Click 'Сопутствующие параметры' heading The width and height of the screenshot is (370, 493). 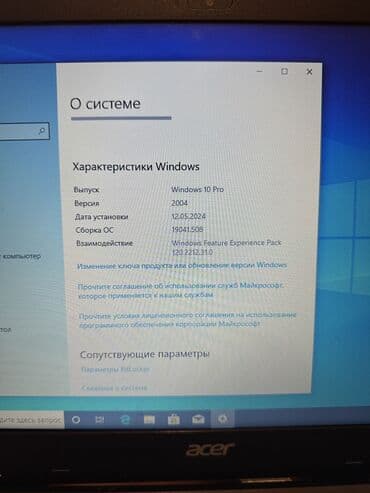coord(145,354)
